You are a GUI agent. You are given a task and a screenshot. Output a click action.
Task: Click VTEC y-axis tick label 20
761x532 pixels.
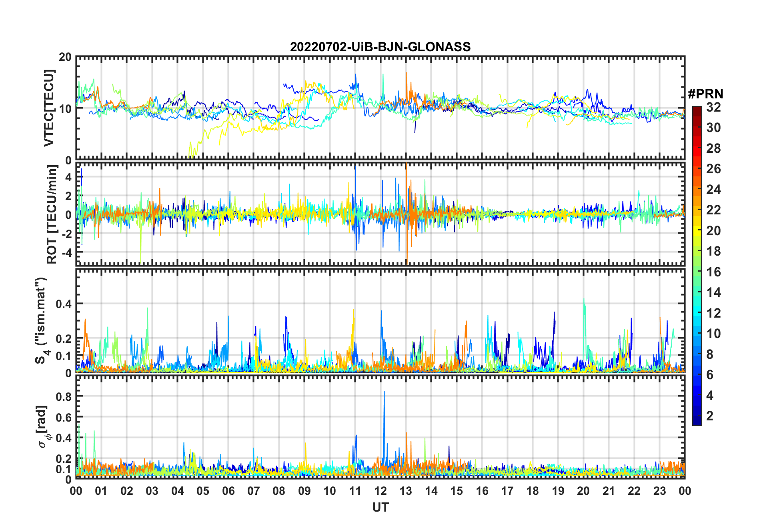[65, 57]
